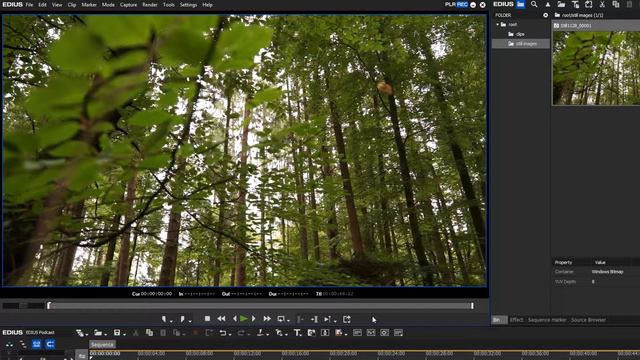The image size is (640, 360).
Task: Click the New Clip icon in Bin toolbar
Action: [589, 4]
